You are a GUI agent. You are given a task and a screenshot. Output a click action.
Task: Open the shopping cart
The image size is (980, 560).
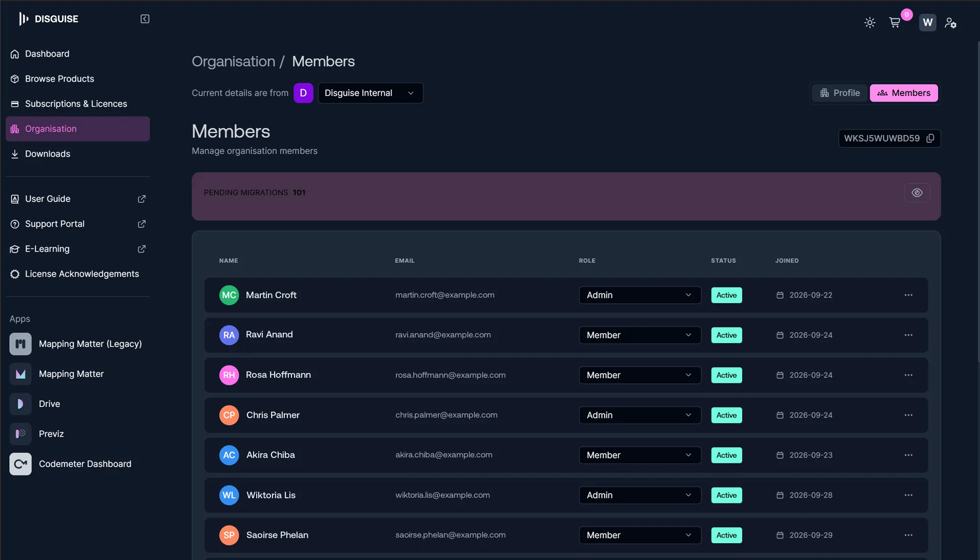tap(895, 22)
